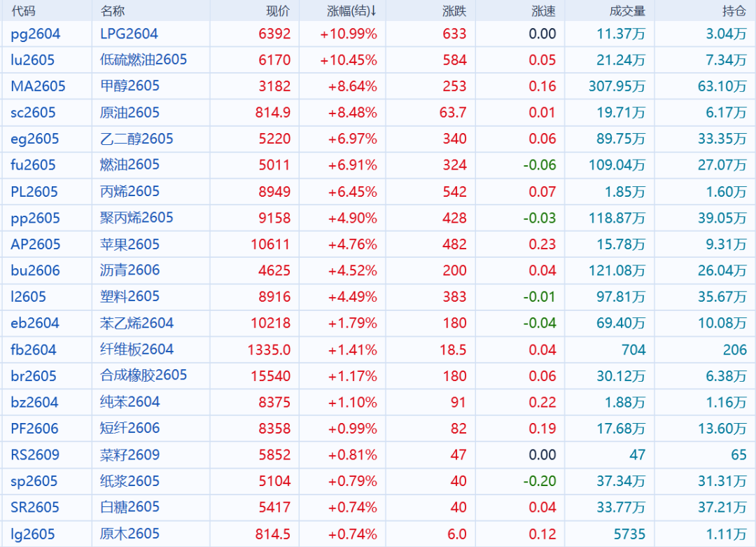This screenshot has width=756, height=547.
Task: Click the 纤维板2604 name
Action: click(x=136, y=349)
